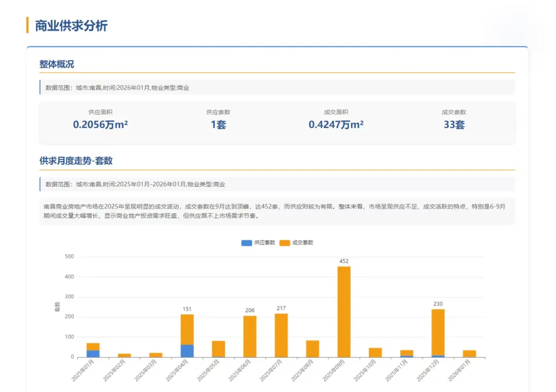This screenshot has width=556, height=392.
Task: Click the 2025年02月 orange bar
Action: (x=125, y=355)
